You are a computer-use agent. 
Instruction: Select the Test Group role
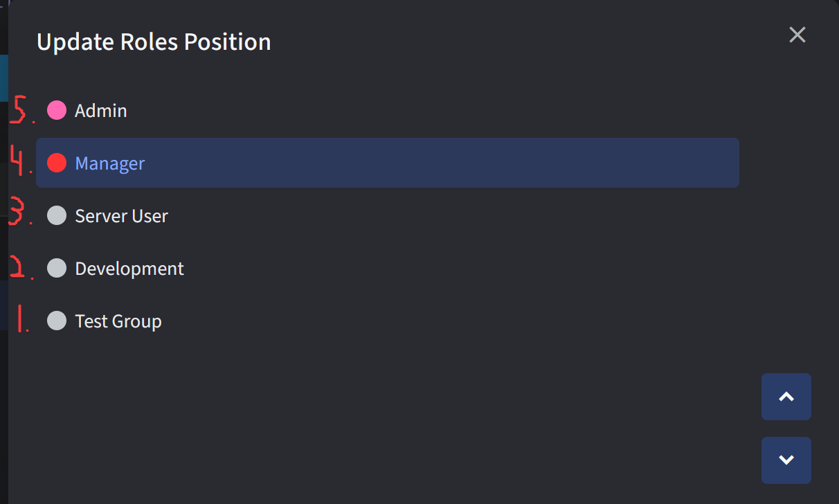coord(118,321)
